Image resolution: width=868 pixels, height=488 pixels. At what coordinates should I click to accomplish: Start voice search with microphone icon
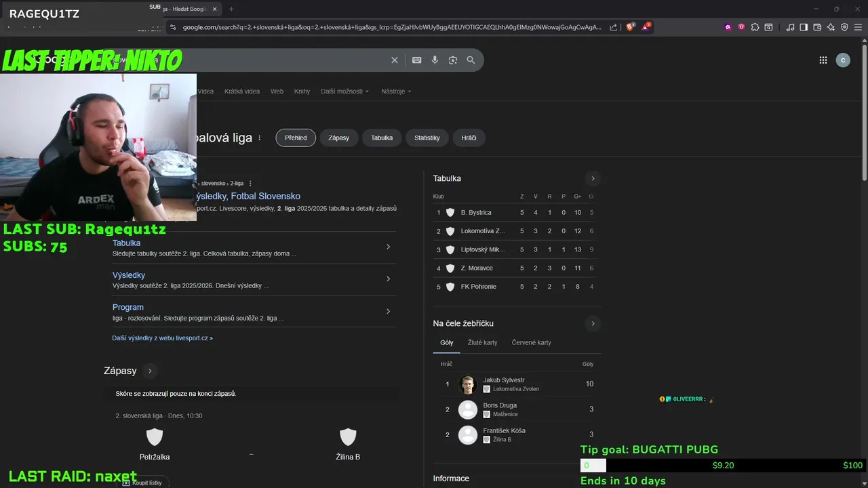tap(435, 60)
